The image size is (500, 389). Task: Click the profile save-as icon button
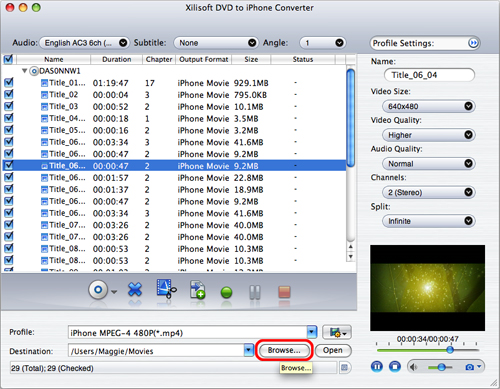coord(337,332)
